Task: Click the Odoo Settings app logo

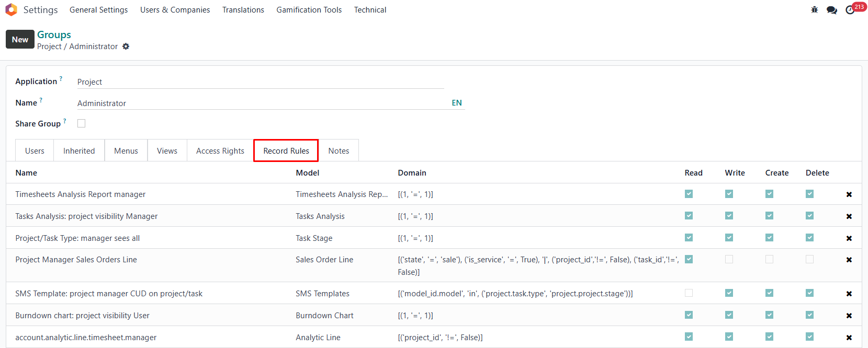Action: pos(11,10)
